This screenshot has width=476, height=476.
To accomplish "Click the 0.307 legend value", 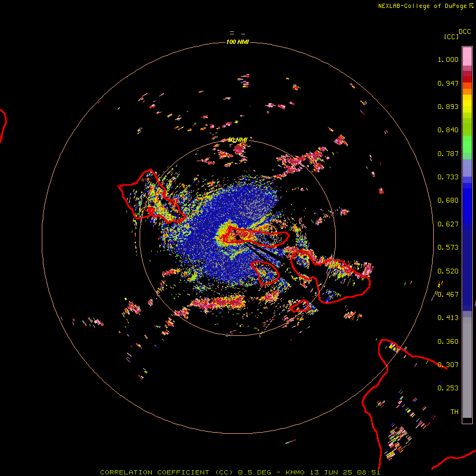I will [448, 365].
